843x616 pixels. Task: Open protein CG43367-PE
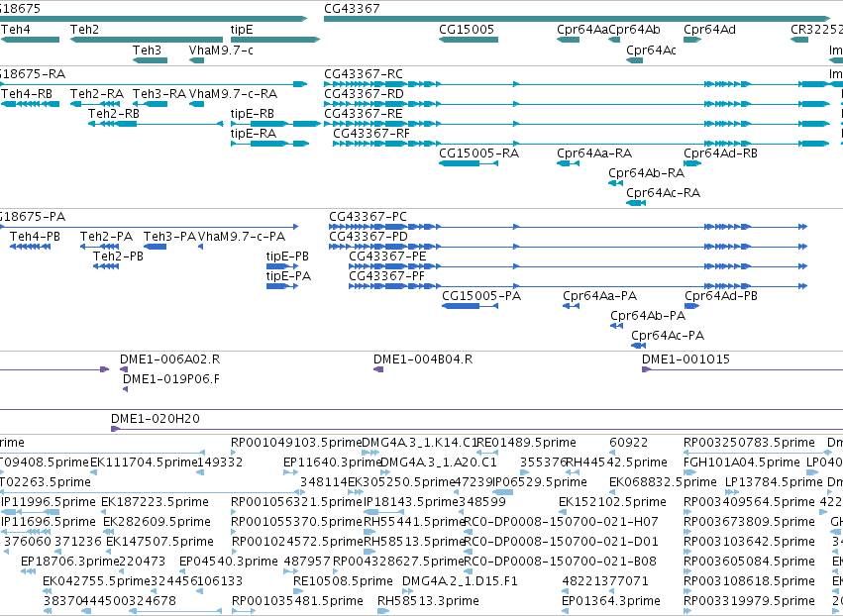pos(579,266)
